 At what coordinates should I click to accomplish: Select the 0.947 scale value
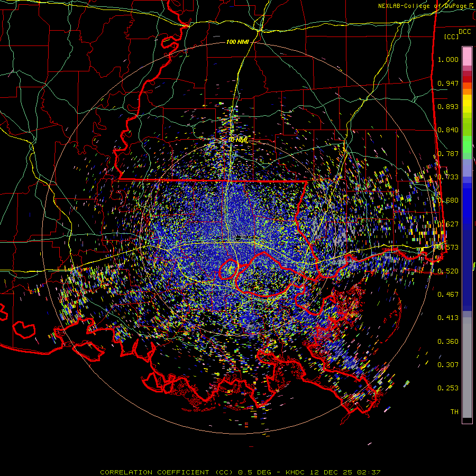point(448,83)
